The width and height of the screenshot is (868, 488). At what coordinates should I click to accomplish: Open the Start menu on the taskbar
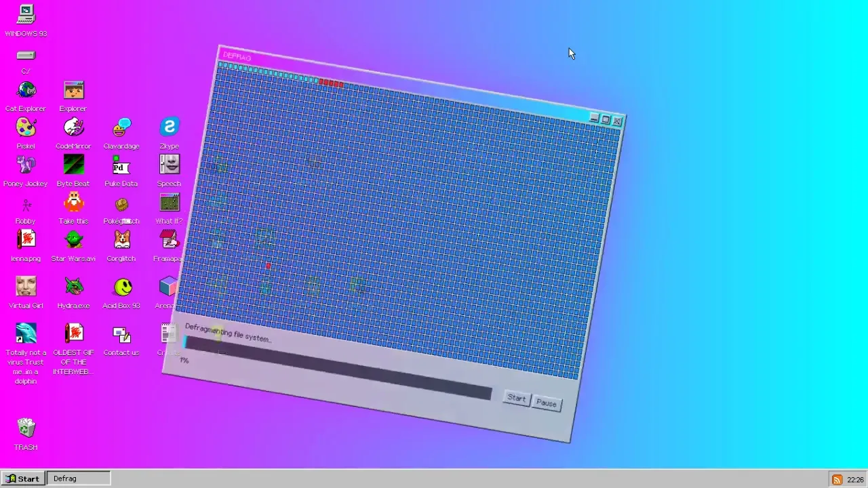pyautogui.click(x=23, y=479)
